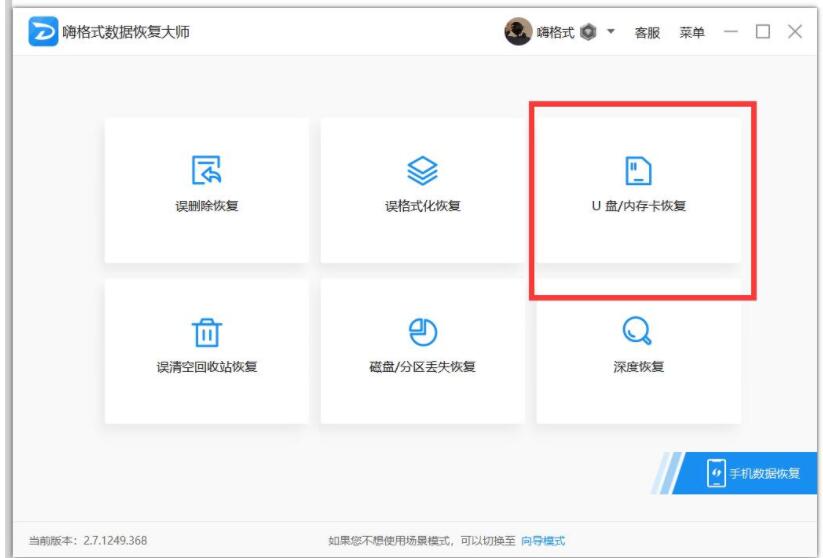Click the 误删除恢复 recovery icon

(x=206, y=170)
